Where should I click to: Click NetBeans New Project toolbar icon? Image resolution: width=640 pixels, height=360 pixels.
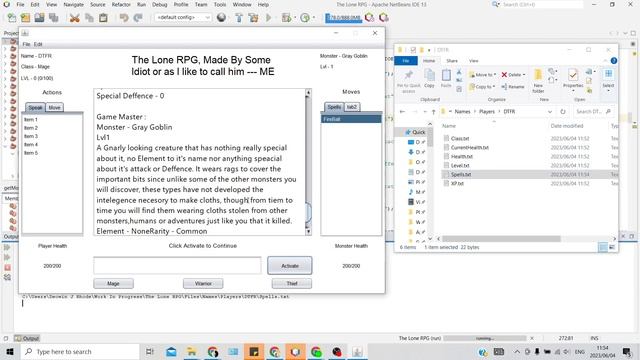coord(25,18)
